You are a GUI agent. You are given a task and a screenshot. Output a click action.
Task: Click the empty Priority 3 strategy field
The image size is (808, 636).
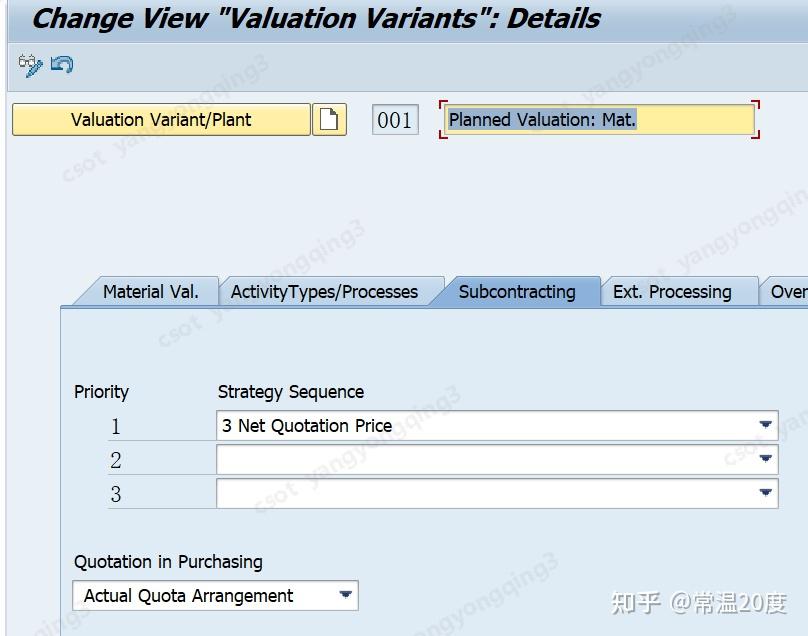(450, 492)
